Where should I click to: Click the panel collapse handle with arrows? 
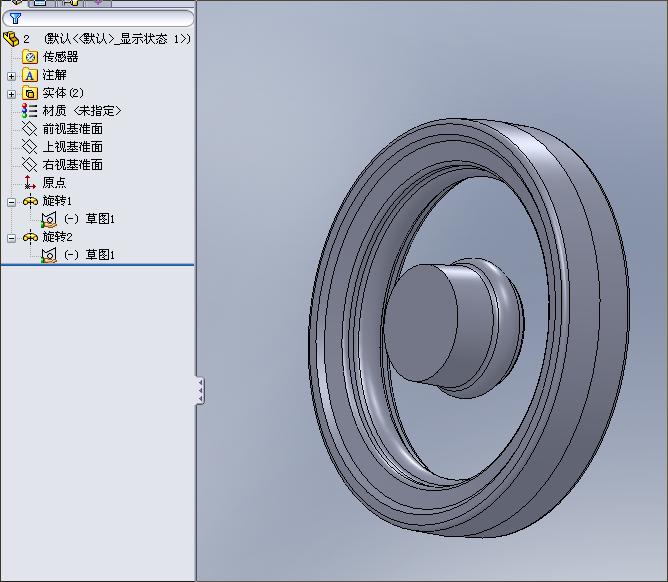tap(200, 390)
